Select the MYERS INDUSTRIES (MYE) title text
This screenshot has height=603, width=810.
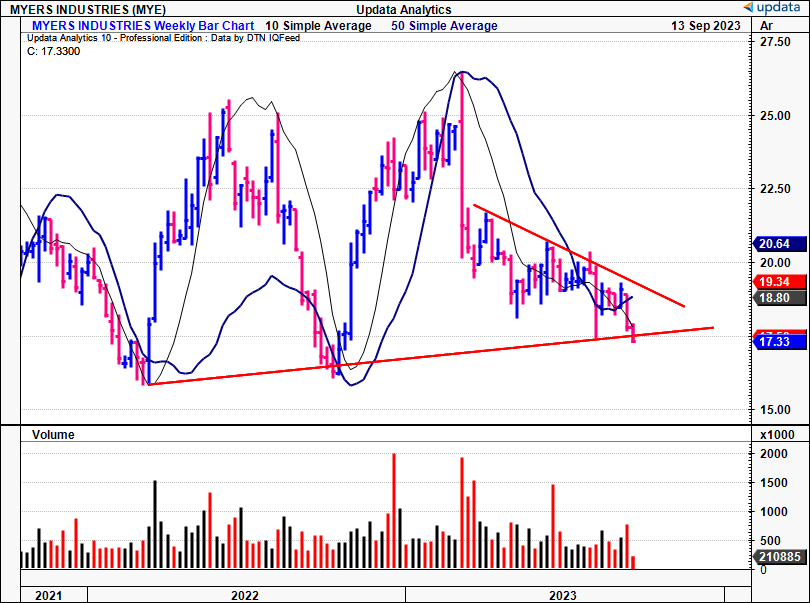[x=88, y=9]
